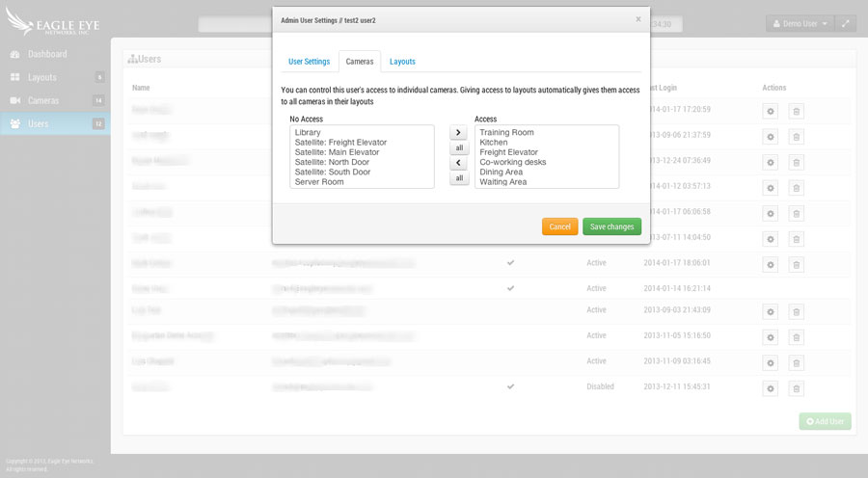Open Layouts from the sidebar
This screenshot has width=868, height=478.
(41, 77)
